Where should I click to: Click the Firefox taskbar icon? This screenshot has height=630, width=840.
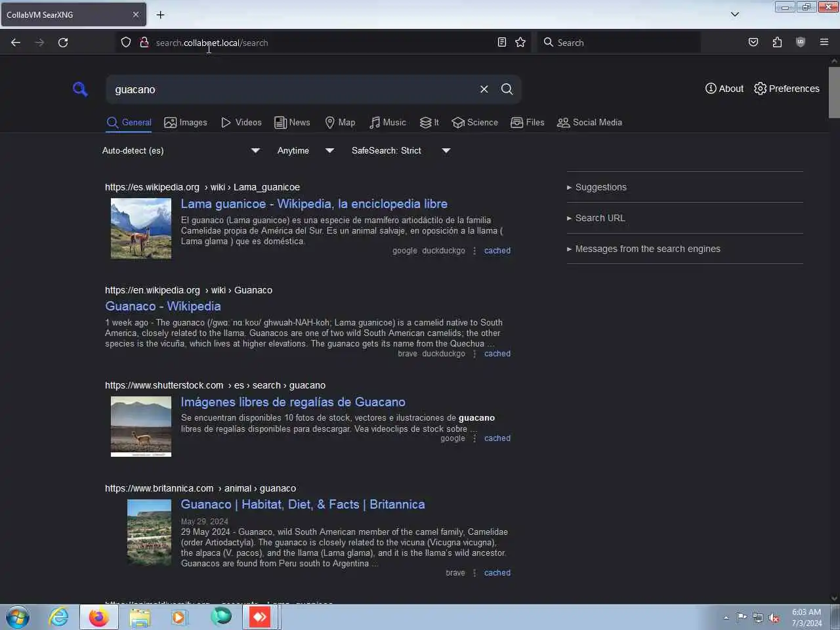(x=99, y=618)
